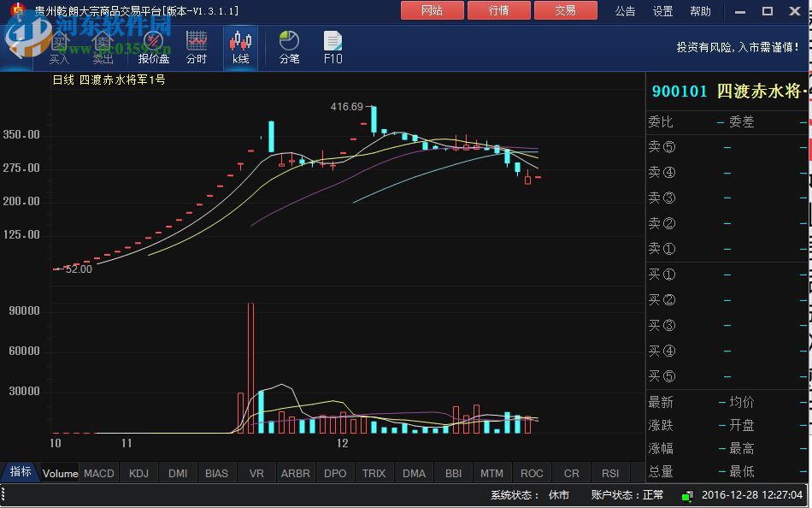
Task: Click the 买③ order book row
Action: point(727,326)
